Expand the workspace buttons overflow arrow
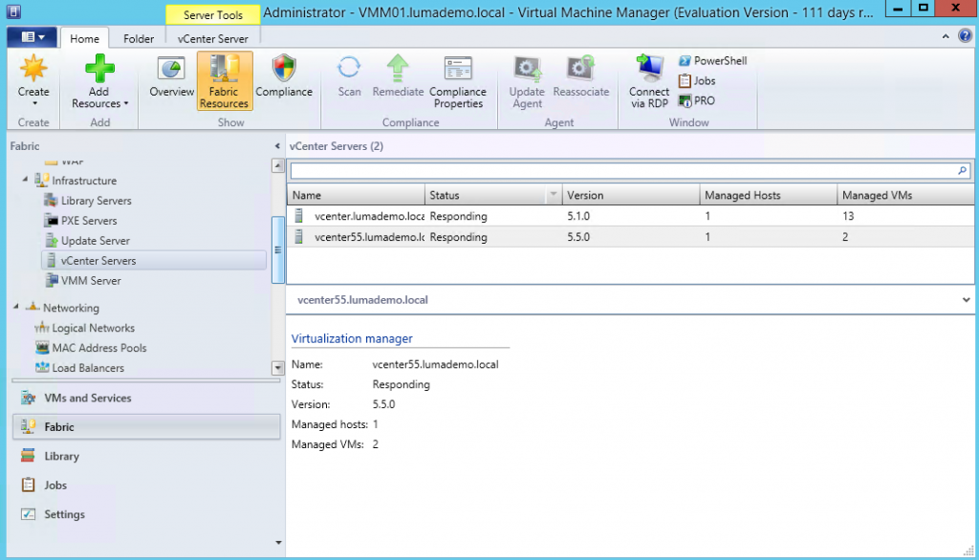 click(278, 543)
